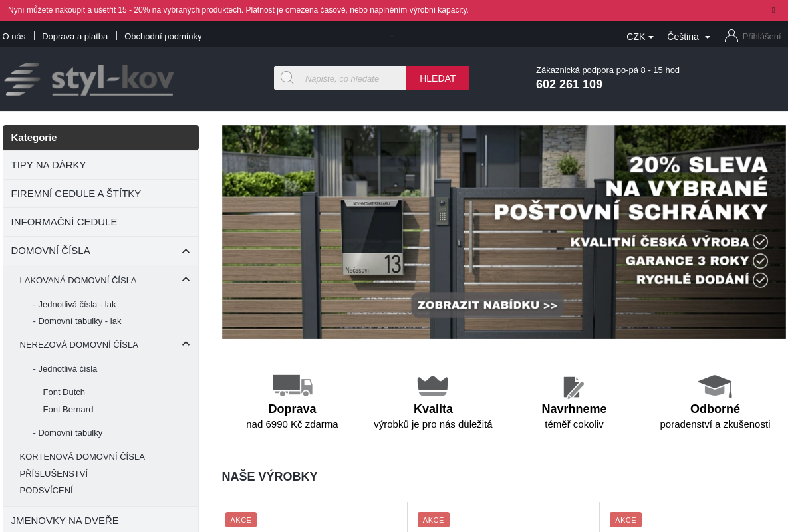Image resolution: width=798 pixels, height=532 pixels.
Task: Collapse the Lakovaná domovní čísla chevron
Action: pyautogui.click(x=186, y=279)
